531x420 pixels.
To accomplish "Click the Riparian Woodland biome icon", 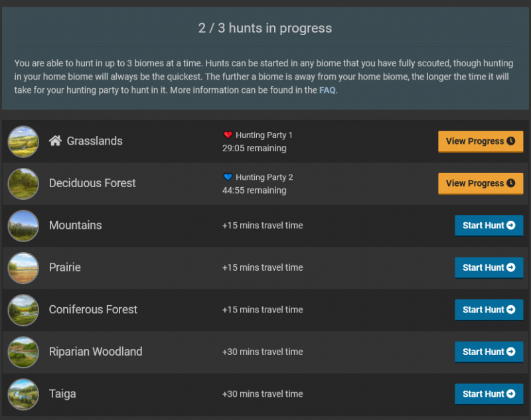I will click(23, 352).
